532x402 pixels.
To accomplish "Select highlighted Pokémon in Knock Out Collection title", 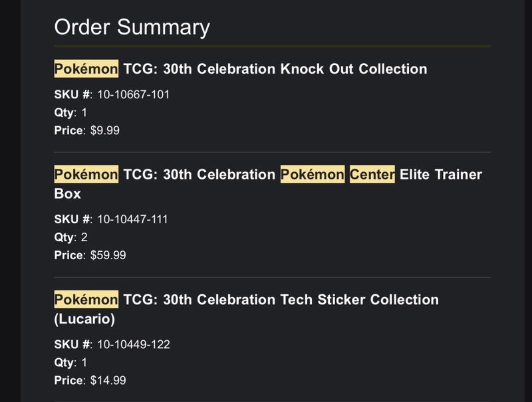I will 86,69.
